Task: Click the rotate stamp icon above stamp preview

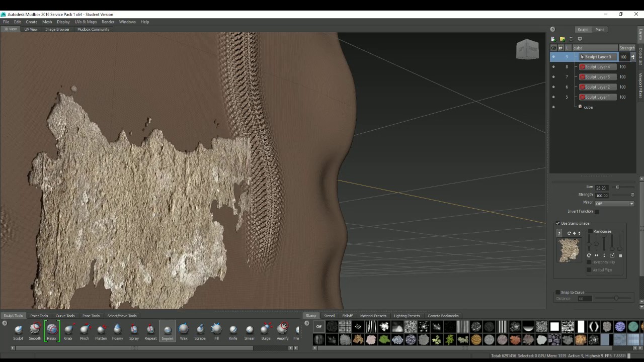Action: pos(569,233)
